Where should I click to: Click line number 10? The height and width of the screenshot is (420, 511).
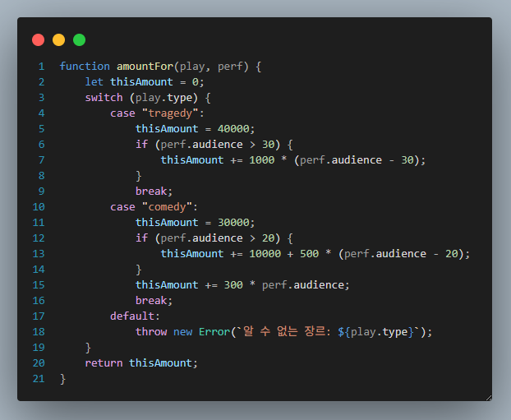click(x=39, y=207)
